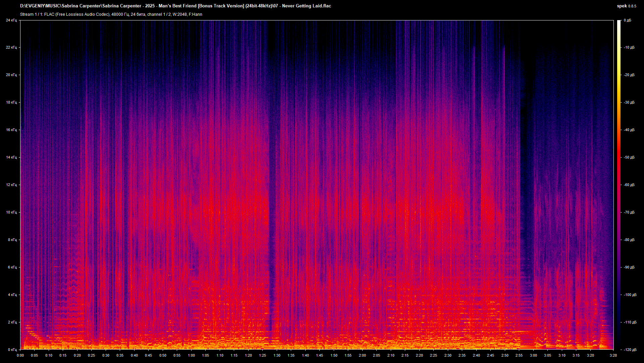Image resolution: width=644 pixels, height=363 pixels.
Task: Click the 12 кГц frequency axis label
Action: coord(11,185)
